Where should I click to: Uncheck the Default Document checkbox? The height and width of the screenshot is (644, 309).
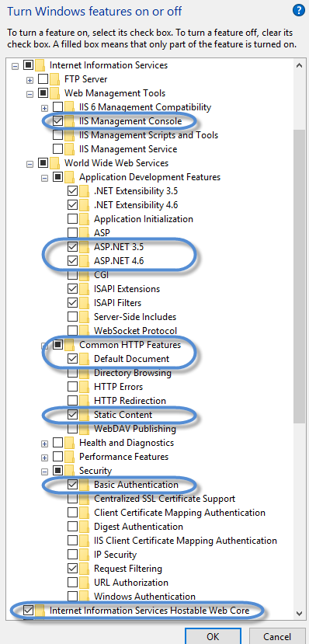pyautogui.click(x=73, y=359)
